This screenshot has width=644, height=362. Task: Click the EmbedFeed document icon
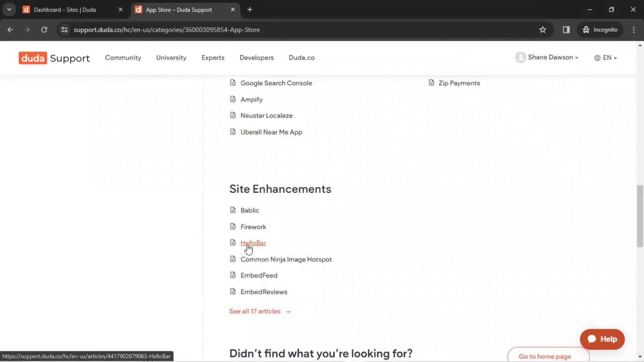tap(233, 275)
